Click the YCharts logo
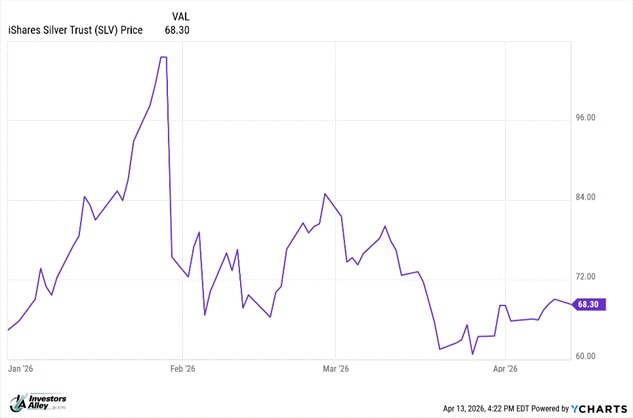The height and width of the screenshot is (418, 633). point(600,408)
